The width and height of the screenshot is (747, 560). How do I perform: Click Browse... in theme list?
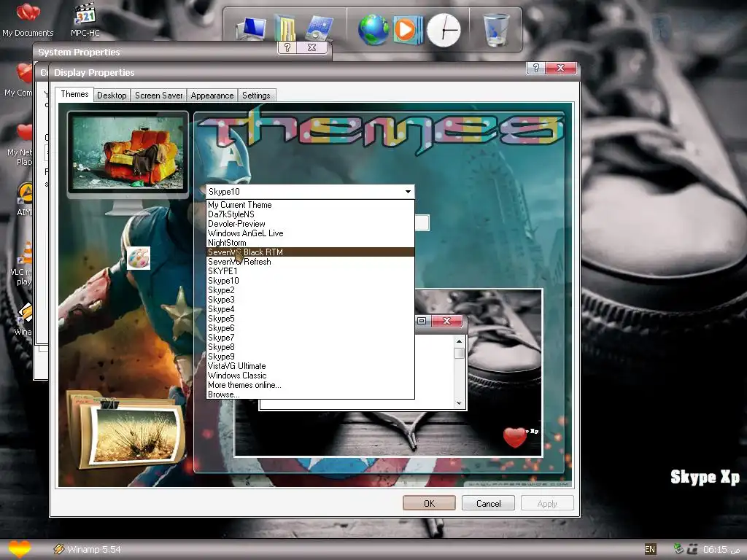coord(310,394)
